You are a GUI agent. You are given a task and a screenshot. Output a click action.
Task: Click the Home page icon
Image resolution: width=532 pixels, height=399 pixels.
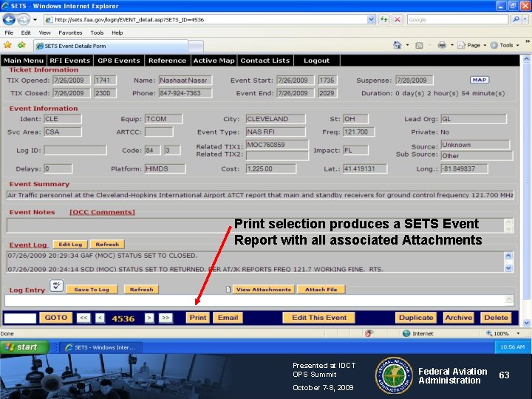pos(397,45)
